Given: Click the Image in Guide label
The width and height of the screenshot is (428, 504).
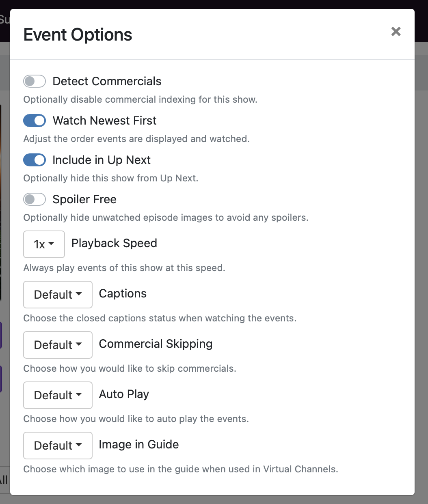Looking at the screenshot, I should [x=138, y=444].
